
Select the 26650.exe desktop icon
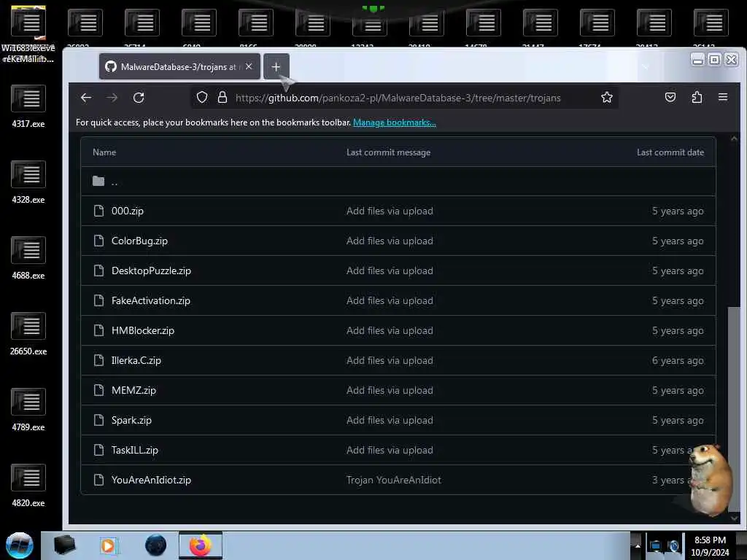click(28, 334)
